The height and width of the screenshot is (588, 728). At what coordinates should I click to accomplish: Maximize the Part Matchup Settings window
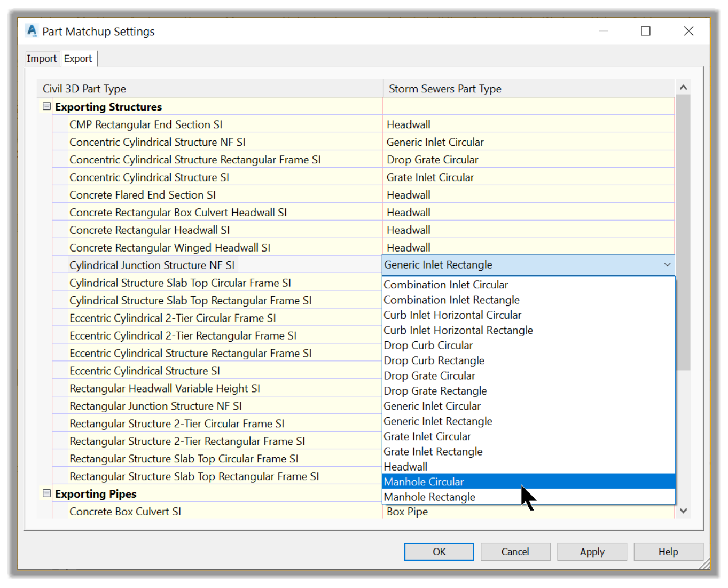click(646, 31)
